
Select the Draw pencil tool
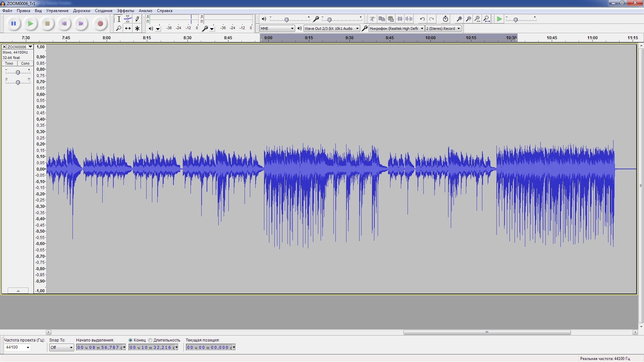tap(137, 19)
